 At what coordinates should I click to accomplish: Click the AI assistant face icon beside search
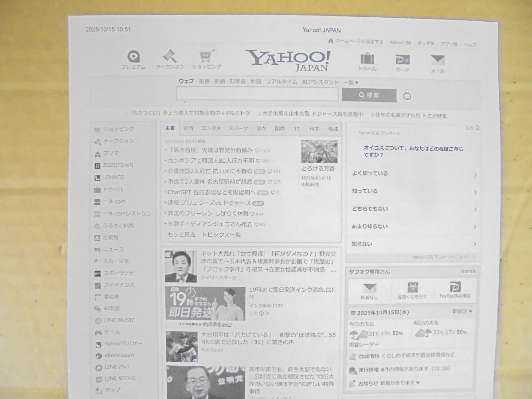click(x=407, y=95)
